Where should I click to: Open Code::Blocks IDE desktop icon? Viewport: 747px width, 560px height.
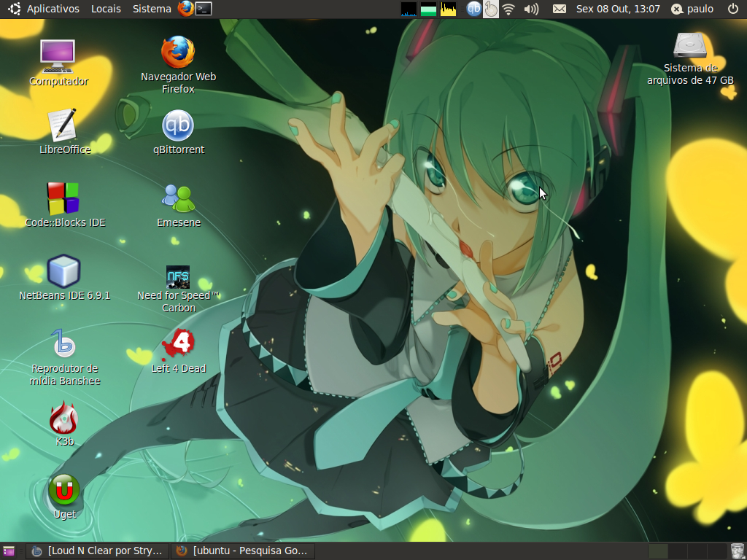(63, 198)
